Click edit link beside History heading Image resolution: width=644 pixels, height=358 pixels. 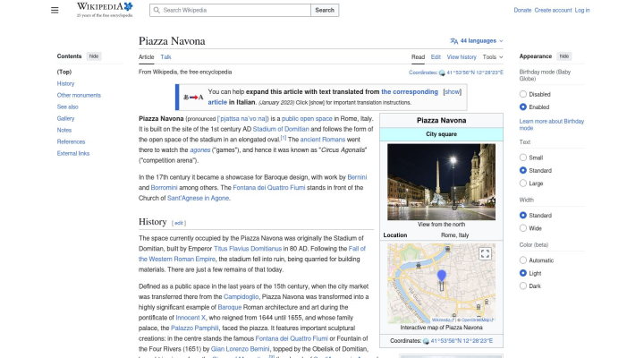point(179,223)
